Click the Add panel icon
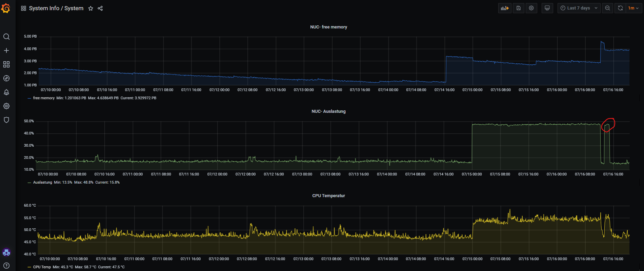 505,8
